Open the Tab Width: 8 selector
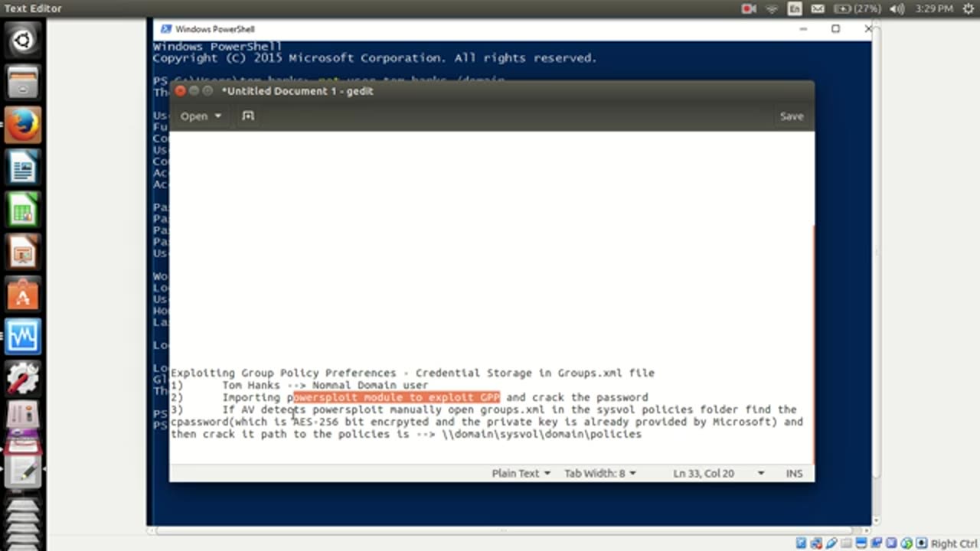The height and width of the screenshot is (551, 980). click(600, 473)
